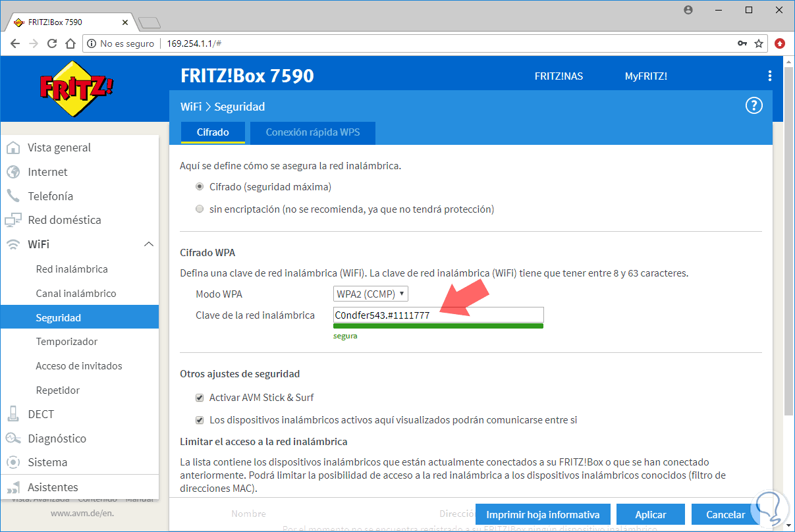Open Acceso de invitados submenu item

(x=80, y=366)
